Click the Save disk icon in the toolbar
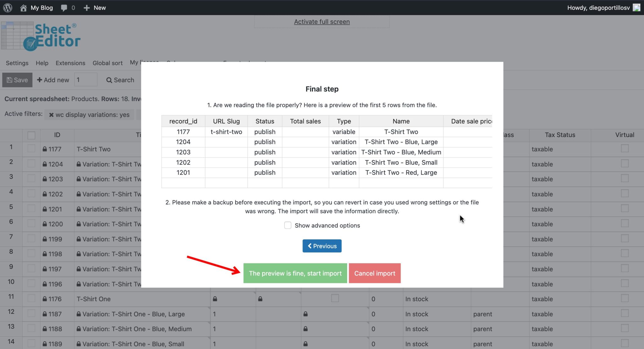This screenshot has width=644, height=349. coord(10,80)
